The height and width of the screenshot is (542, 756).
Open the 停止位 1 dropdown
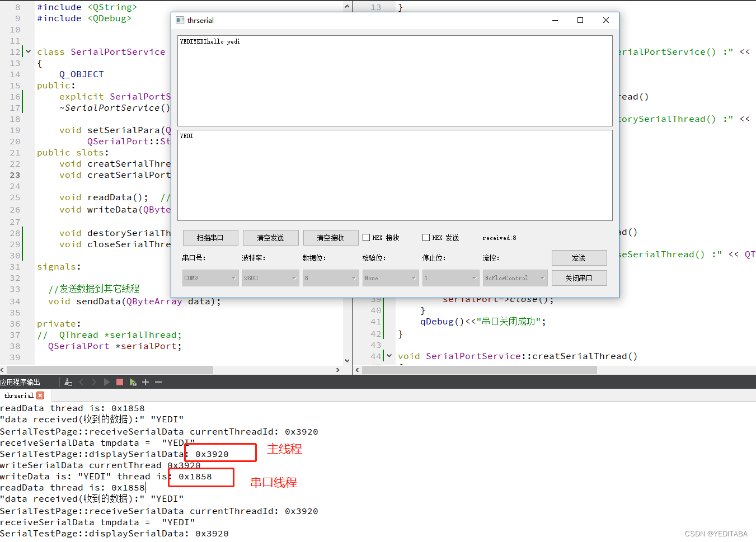pyautogui.click(x=451, y=278)
